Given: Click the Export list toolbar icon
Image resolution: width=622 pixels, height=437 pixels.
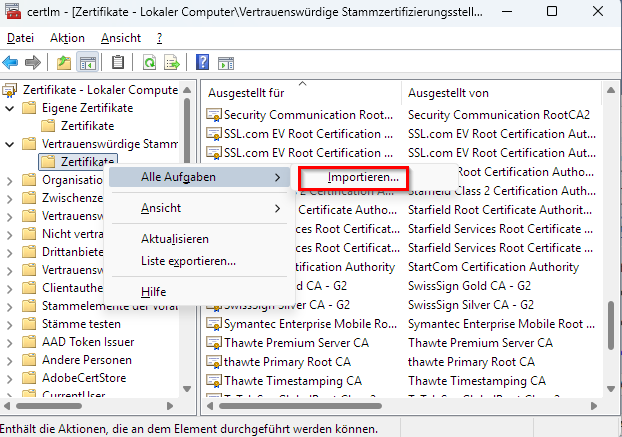Looking at the screenshot, I should tap(171, 62).
